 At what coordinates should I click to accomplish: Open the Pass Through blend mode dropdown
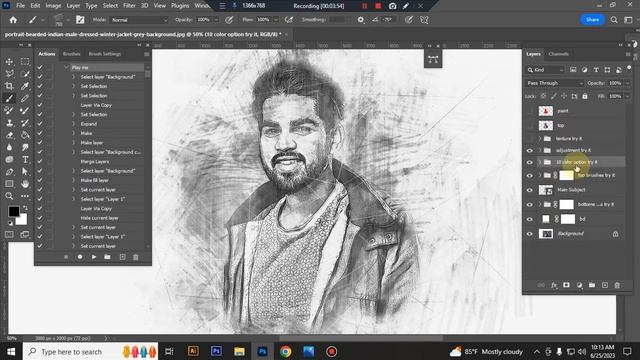tap(555, 83)
